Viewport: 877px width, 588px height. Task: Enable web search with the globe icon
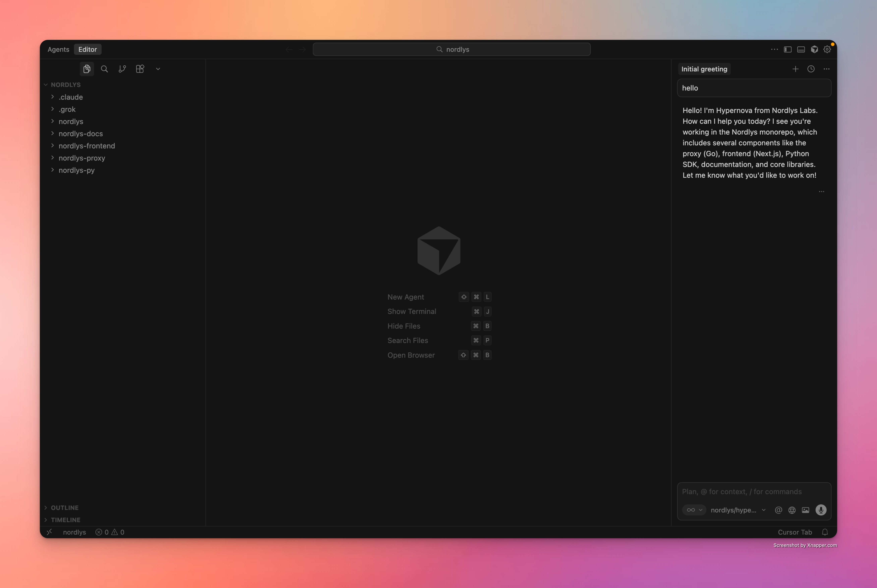click(792, 510)
